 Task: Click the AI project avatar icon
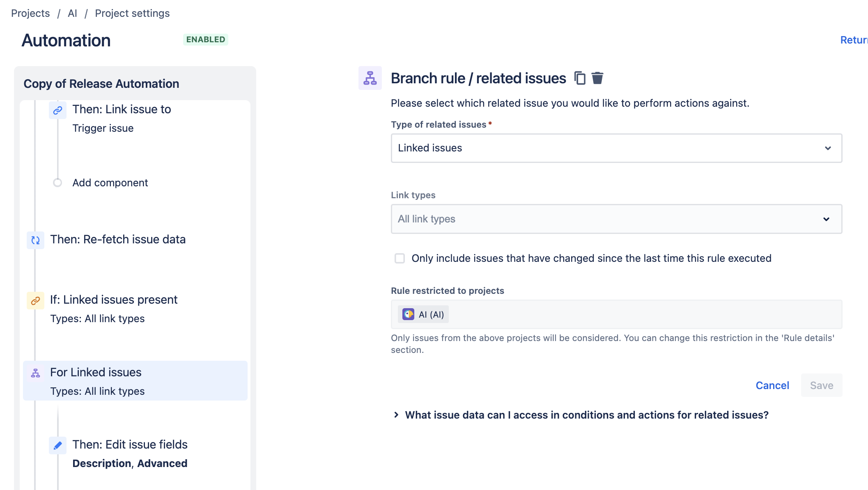pos(408,314)
